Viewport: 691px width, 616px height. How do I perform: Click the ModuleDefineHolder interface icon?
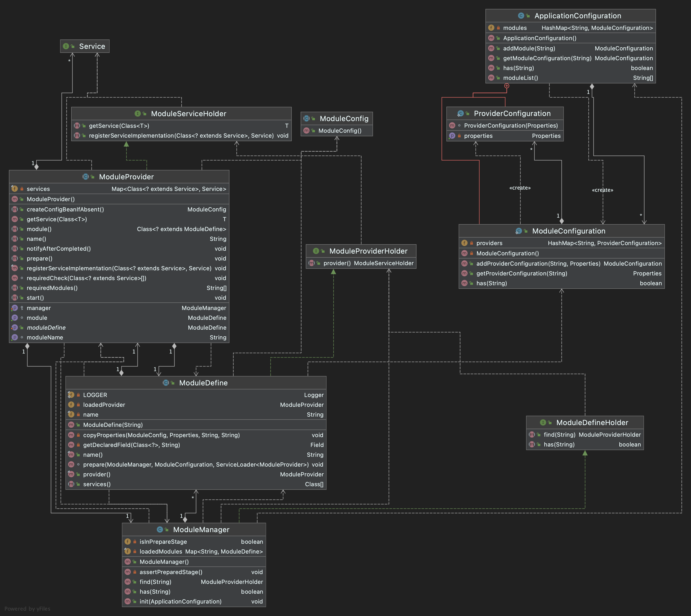pyautogui.click(x=543, y=422)
